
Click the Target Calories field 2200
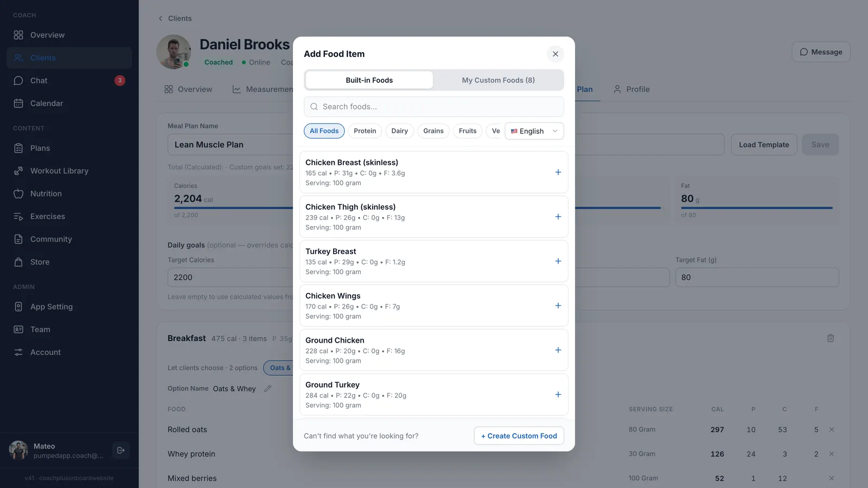pyautogui.click(x=231, y=278)
